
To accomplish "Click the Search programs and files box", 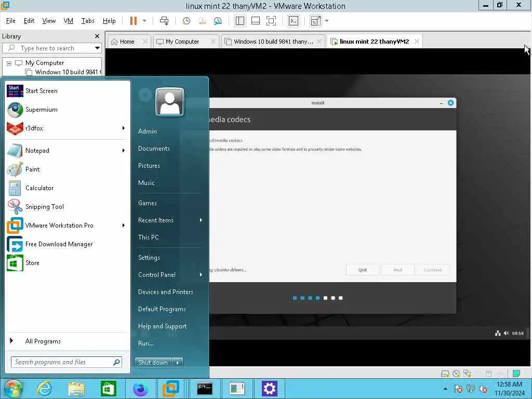I will (x=66, y=362).
